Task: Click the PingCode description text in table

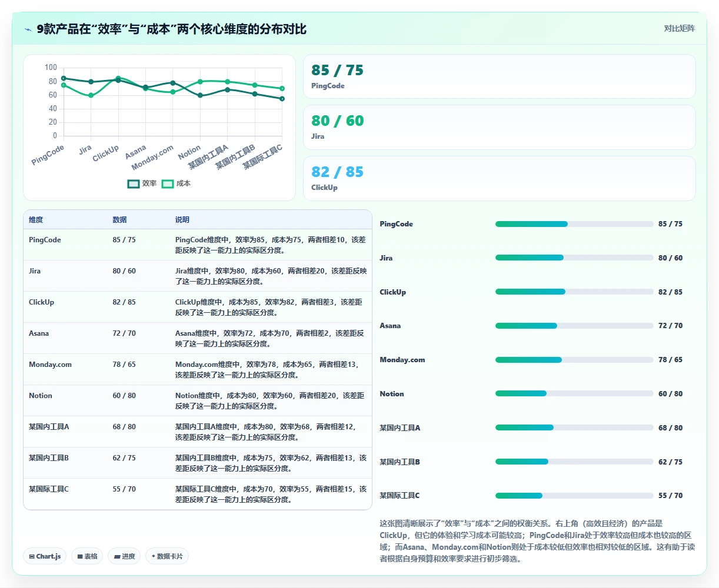Action: click(x=271, y=245)
